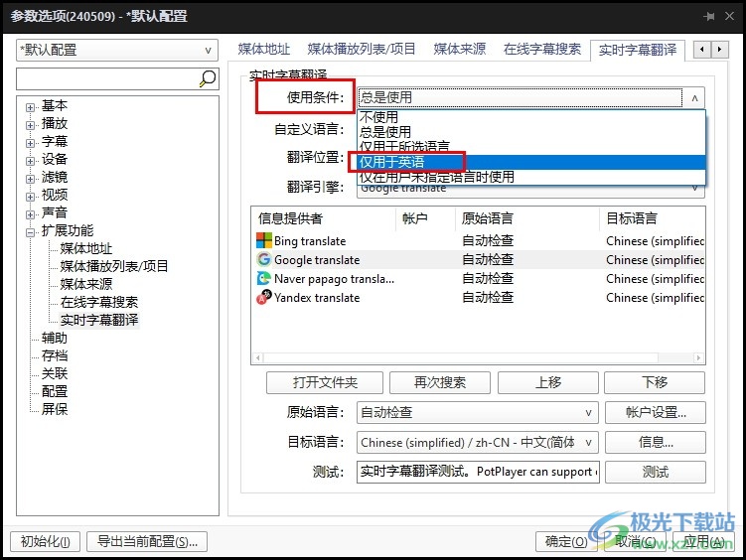The height and width of the screenshot is (560, 746).
Task: Click the 上移 button
Action: point(548,382)
